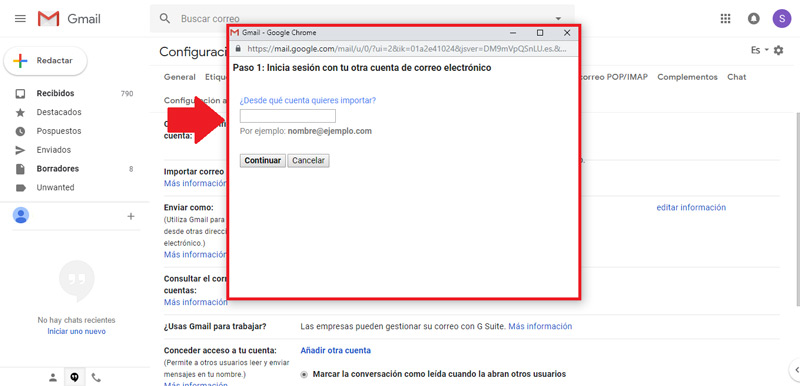Open the Google apps grid
This screenshot has height=386, width=800.
tap(725, 19)
